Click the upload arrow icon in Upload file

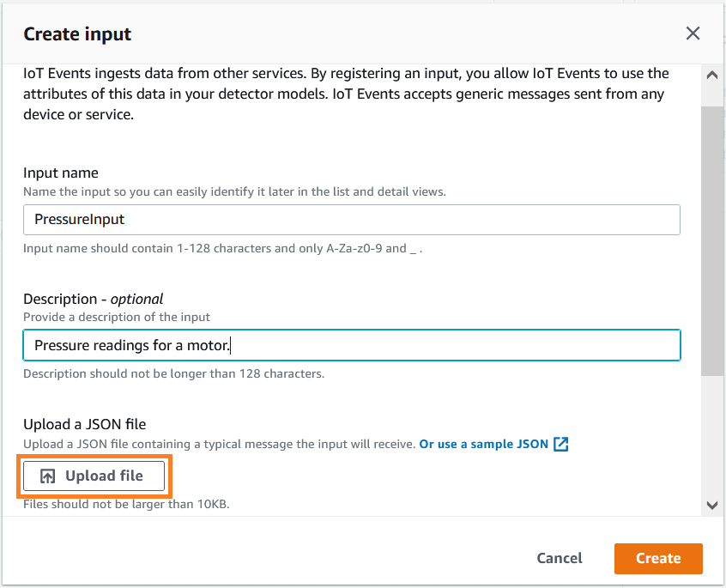tap(48, 476)
